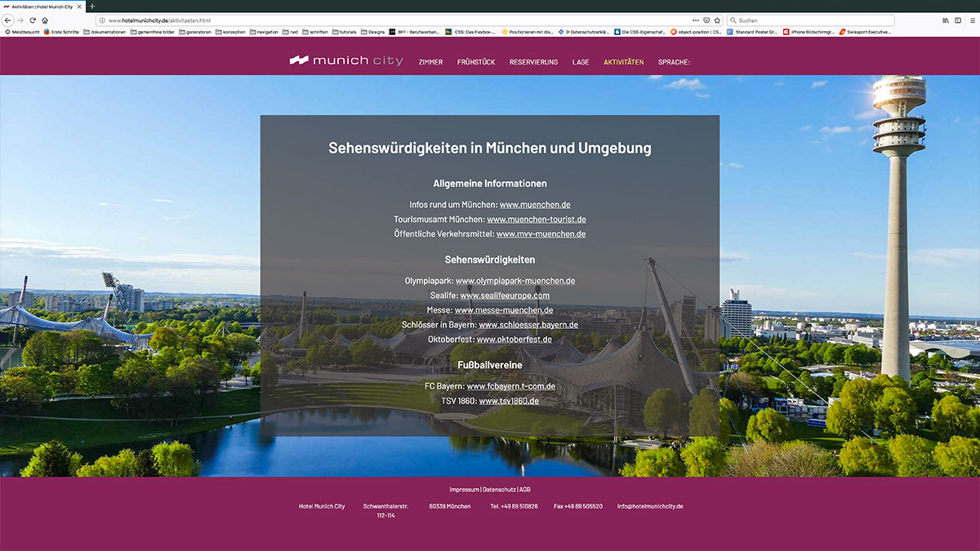Click the browser back arrow button
Screen dimensions: 980x551
pyautogui.click(x=8, y=20)
